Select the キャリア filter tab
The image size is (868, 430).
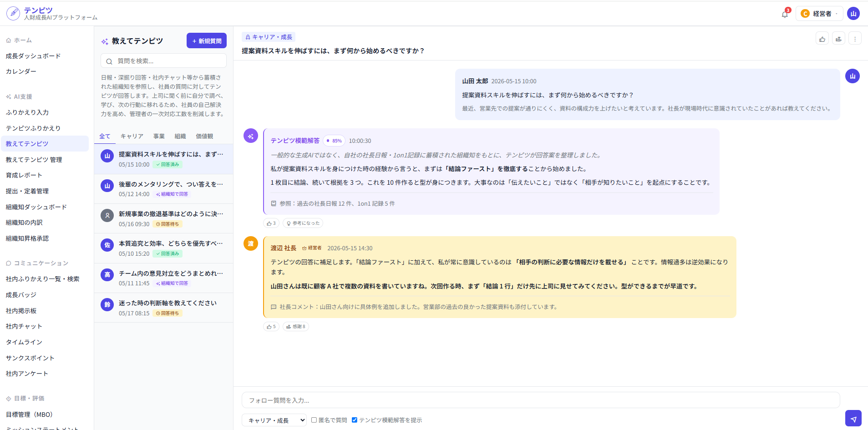132,137
